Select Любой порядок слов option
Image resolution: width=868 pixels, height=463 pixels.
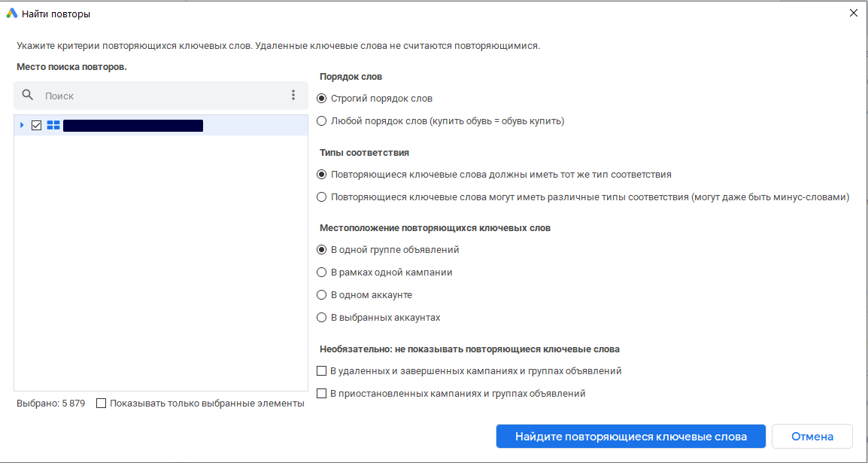coord(322,121)
